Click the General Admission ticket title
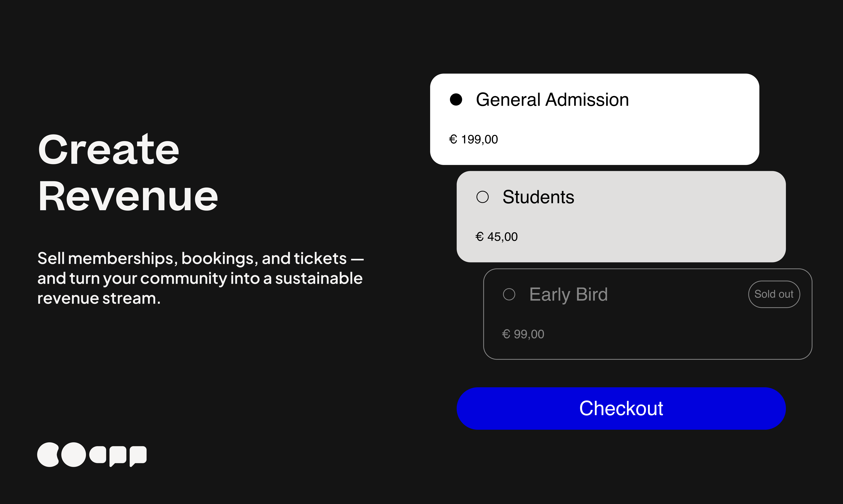The image size is (843, 504). pyautogui.click(x=552, y=100)
